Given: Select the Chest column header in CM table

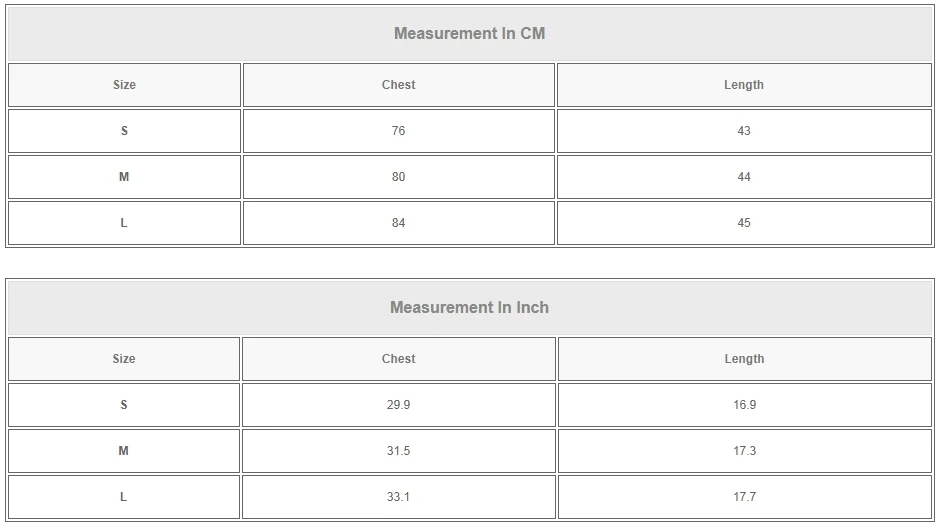Looking at the screenshot, I should pos(398,85).
